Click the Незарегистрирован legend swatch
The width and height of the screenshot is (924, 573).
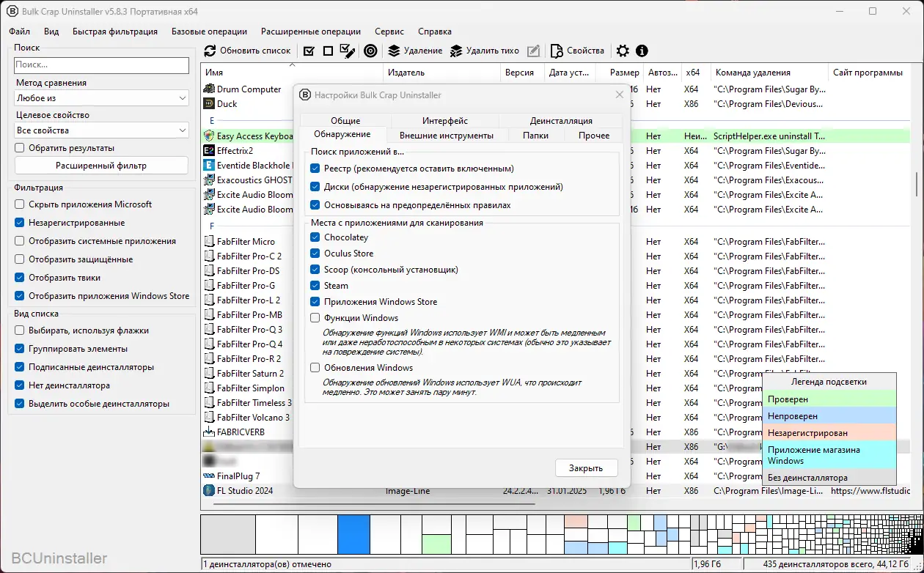pos(829,433)
